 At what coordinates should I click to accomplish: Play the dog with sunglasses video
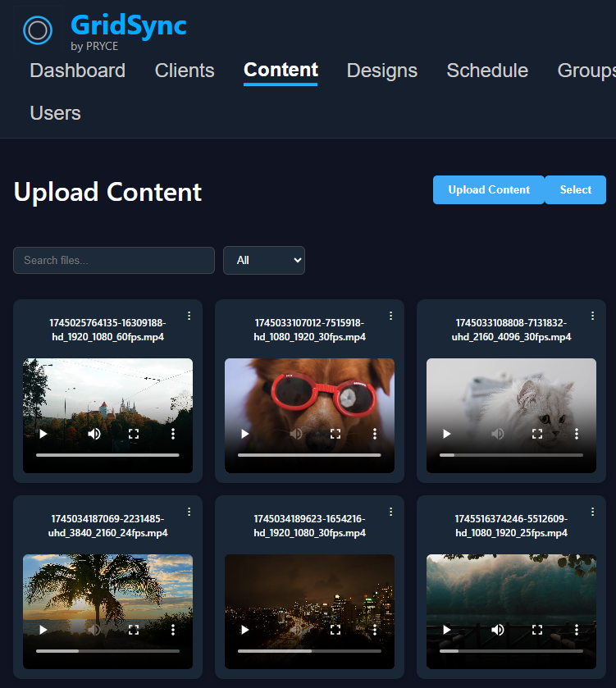point(244,434)
